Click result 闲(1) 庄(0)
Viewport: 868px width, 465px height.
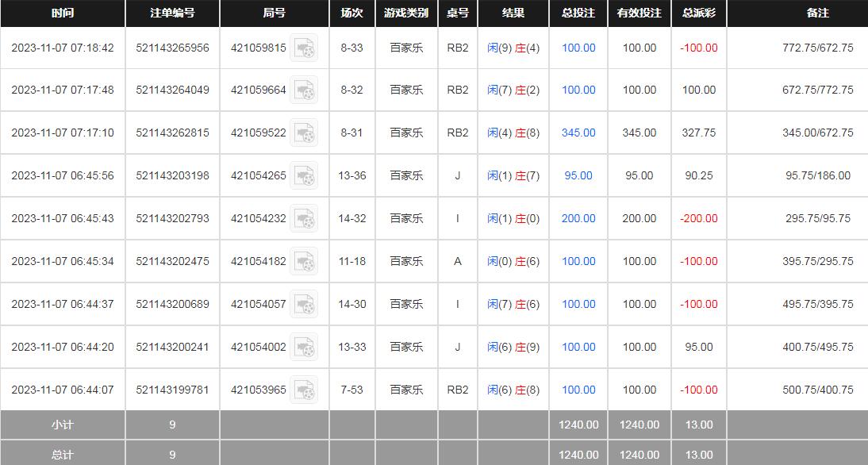(513, 219)
